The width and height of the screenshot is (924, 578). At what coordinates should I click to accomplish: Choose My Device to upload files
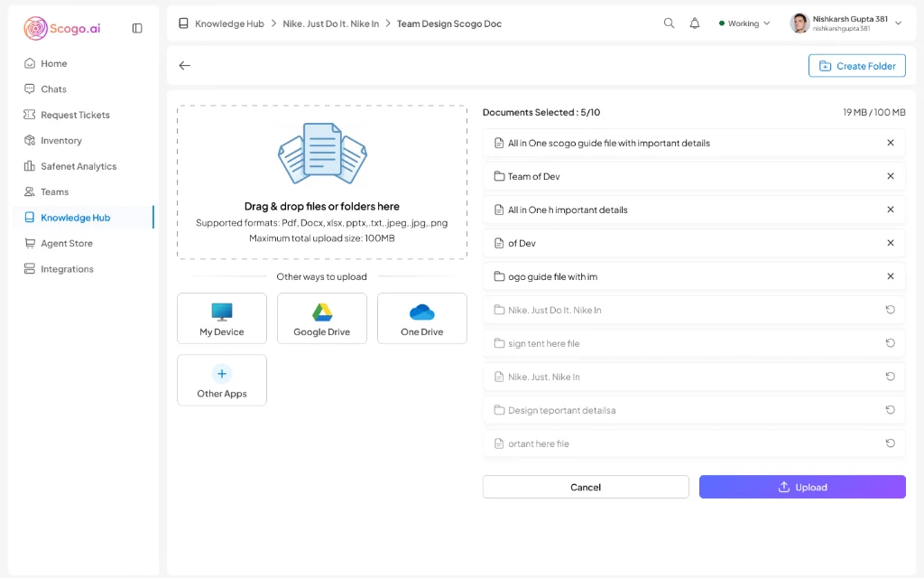pyautogui.click(x=221, y=318)
